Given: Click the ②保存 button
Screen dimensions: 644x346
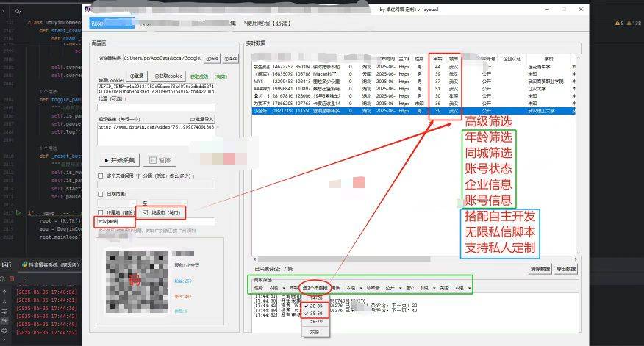Looking at the screenshot, I should pos(230,59).
